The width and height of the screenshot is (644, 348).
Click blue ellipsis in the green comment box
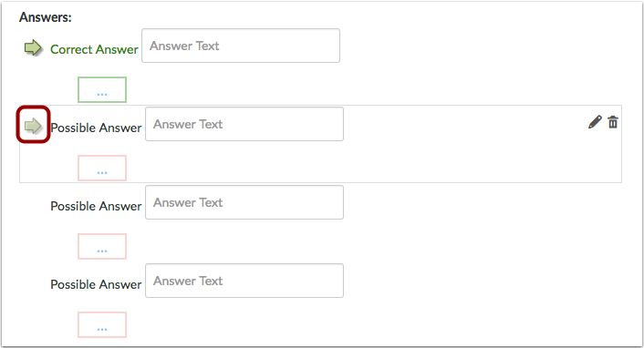[102, 95]
